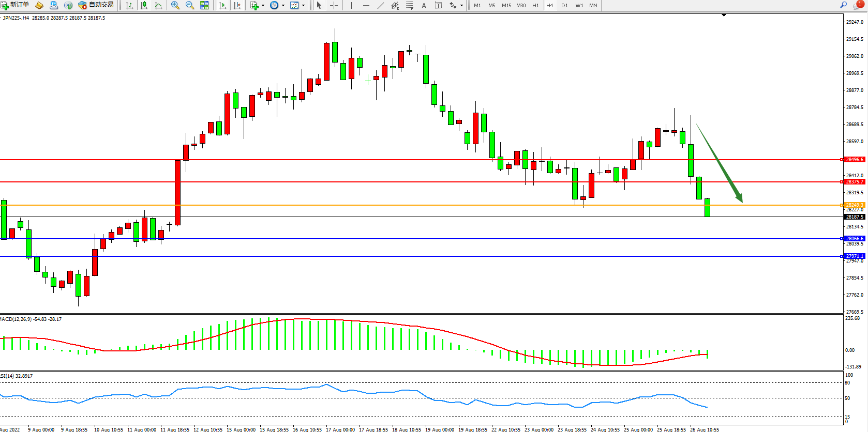Click the 新订单 new order button
The image size is (868, 432).
pos(15,5)
